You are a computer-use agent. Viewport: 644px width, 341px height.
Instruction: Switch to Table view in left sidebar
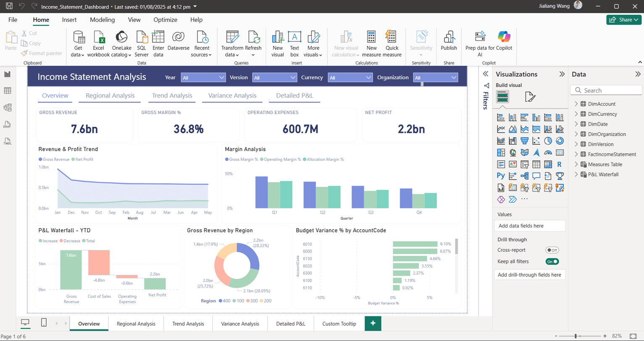pos(8,91)
